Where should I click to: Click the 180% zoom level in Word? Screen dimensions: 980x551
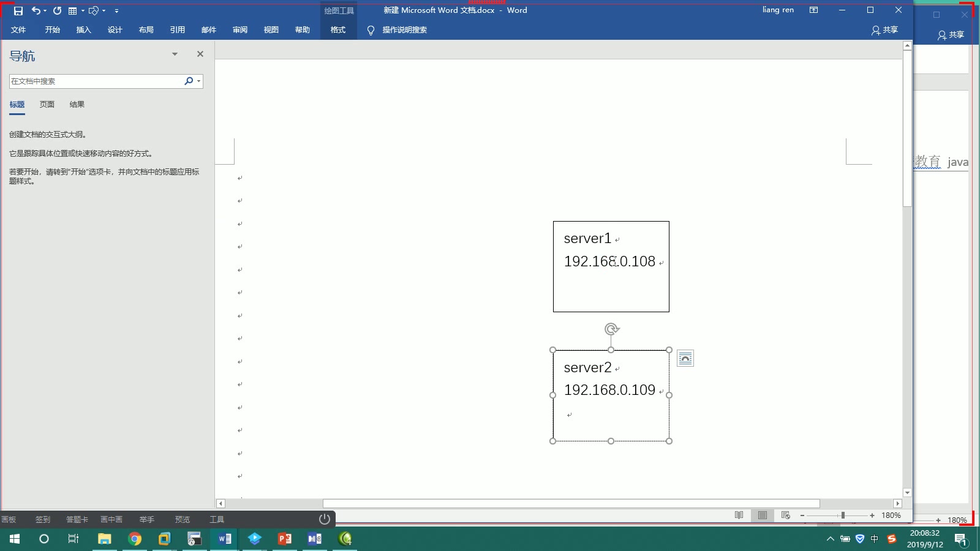(891, 515)
